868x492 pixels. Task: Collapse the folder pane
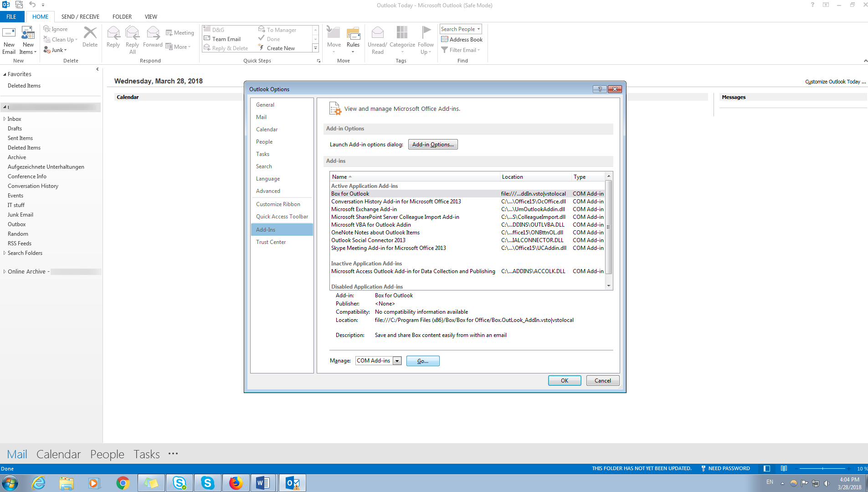98,69
